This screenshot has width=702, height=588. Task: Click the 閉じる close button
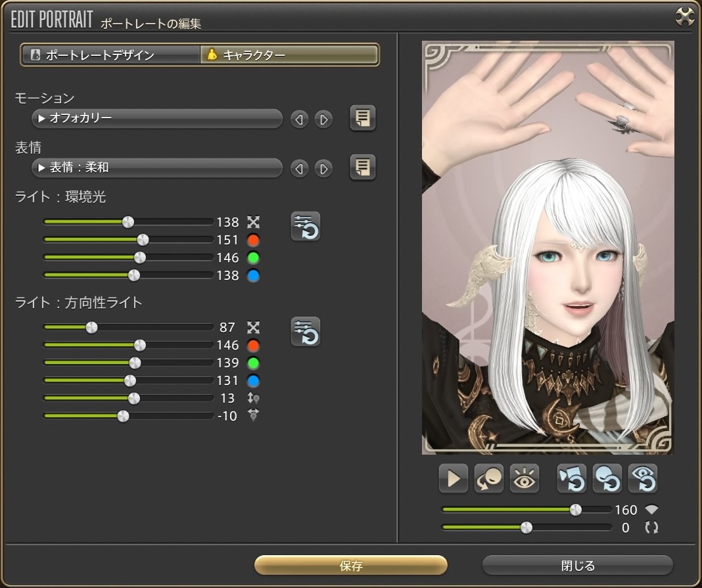577,566
